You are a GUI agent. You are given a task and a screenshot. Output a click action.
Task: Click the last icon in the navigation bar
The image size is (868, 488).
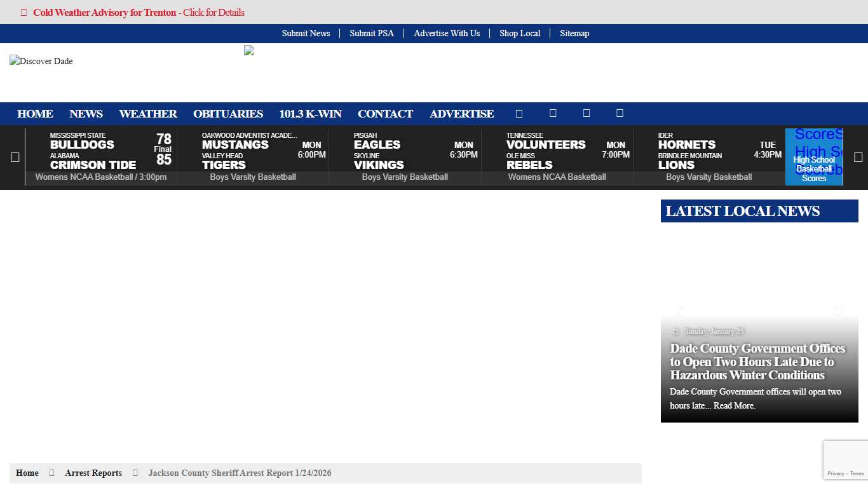[620, 114]
